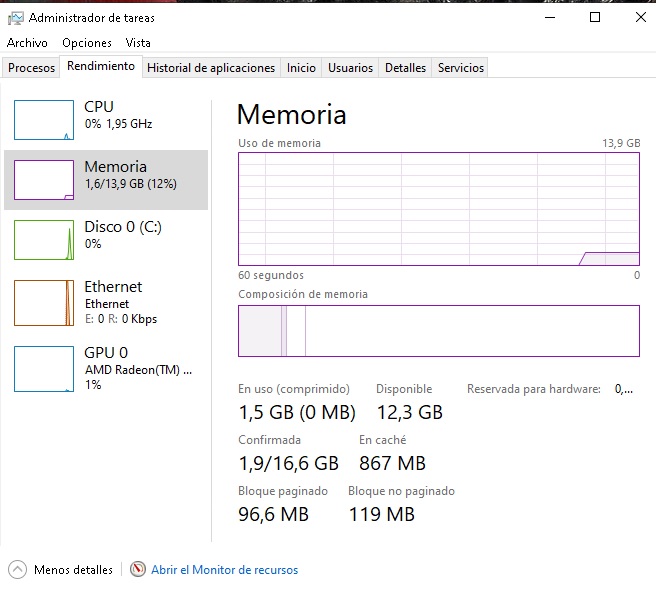Select Ethernet E: 0 R: 0 Kbps entry

[106, 303]
